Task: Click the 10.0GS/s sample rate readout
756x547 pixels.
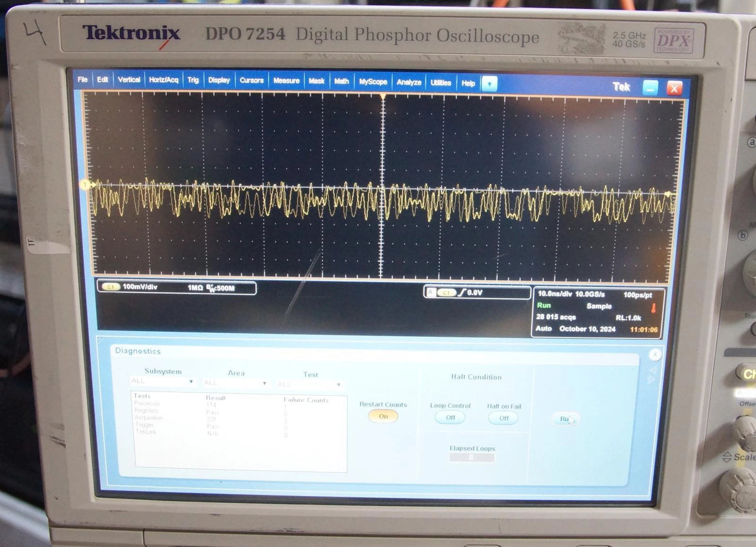Action: pyautogui.click(x=589, y=294)
